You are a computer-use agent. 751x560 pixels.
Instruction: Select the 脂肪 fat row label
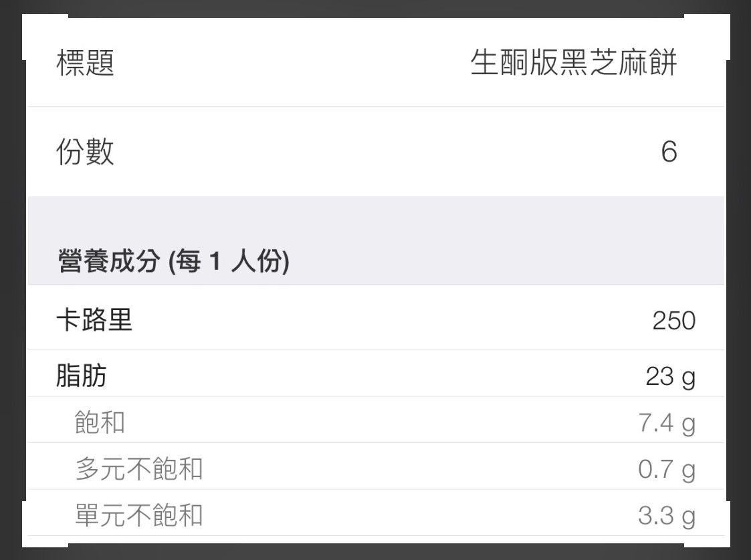81,376
